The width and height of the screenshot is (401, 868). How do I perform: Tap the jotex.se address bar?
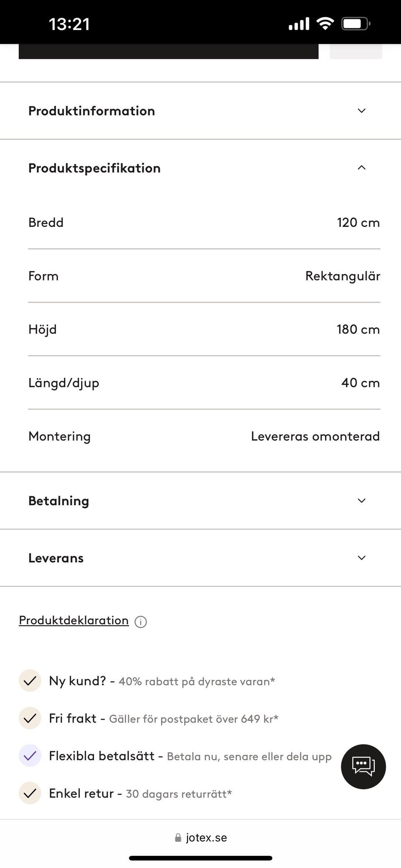click(206, 837)
